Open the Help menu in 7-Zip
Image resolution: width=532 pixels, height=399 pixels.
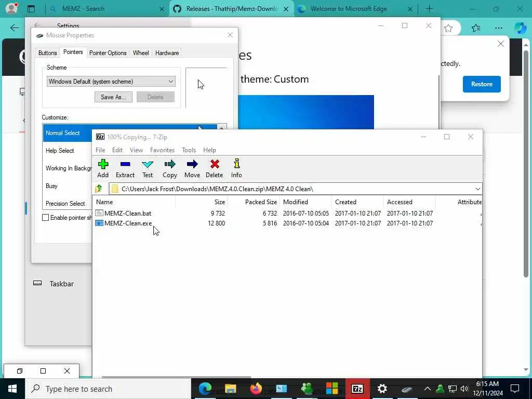209,150
